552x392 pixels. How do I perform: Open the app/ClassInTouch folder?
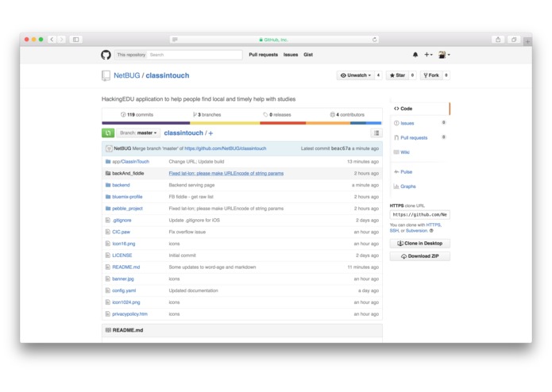130,162
